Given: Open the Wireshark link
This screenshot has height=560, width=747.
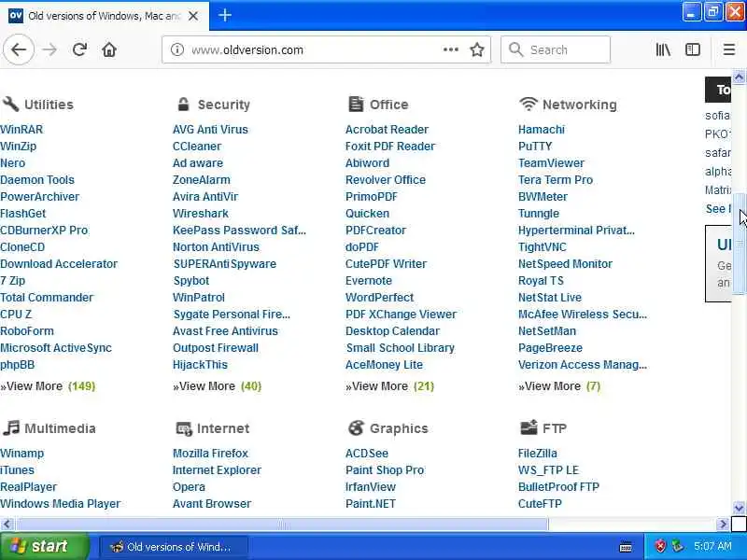Looking at the screenshot, I should click(201, 214).
